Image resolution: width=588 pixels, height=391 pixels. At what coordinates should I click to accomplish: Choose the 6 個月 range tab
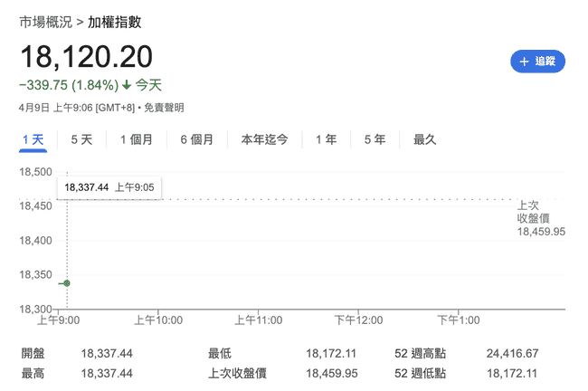click(197, 140)
